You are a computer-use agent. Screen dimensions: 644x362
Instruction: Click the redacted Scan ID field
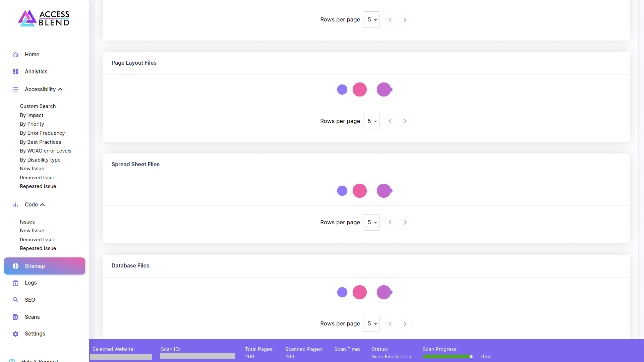[x=198, y=356]
